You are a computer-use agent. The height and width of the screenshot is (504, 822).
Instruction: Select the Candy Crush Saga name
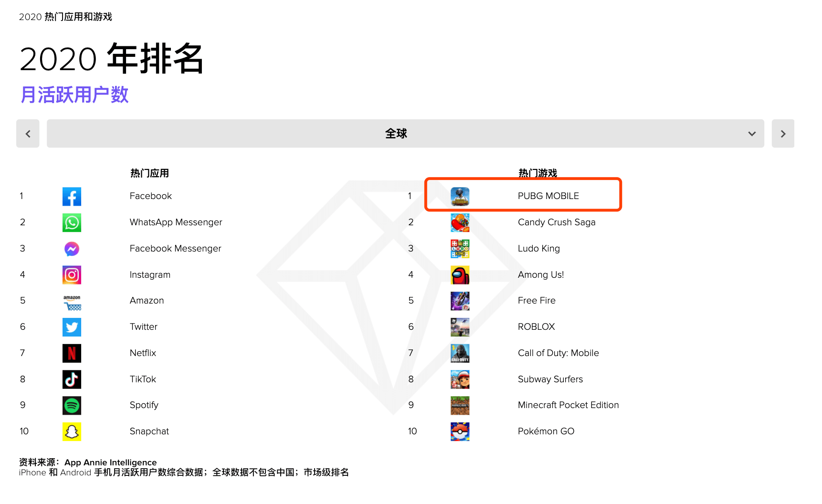click(x=557, y=222)
